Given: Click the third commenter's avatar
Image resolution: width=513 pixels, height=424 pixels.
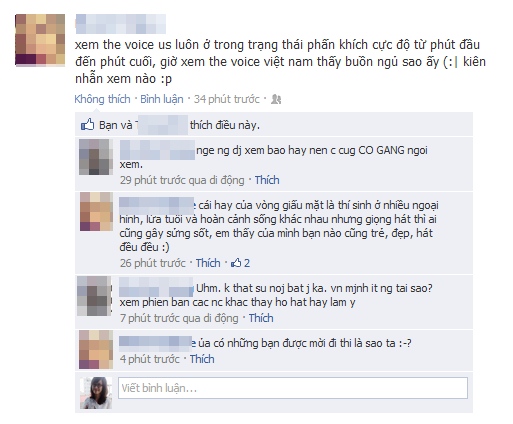Looking at the screenshot, I should coord(95,296).
